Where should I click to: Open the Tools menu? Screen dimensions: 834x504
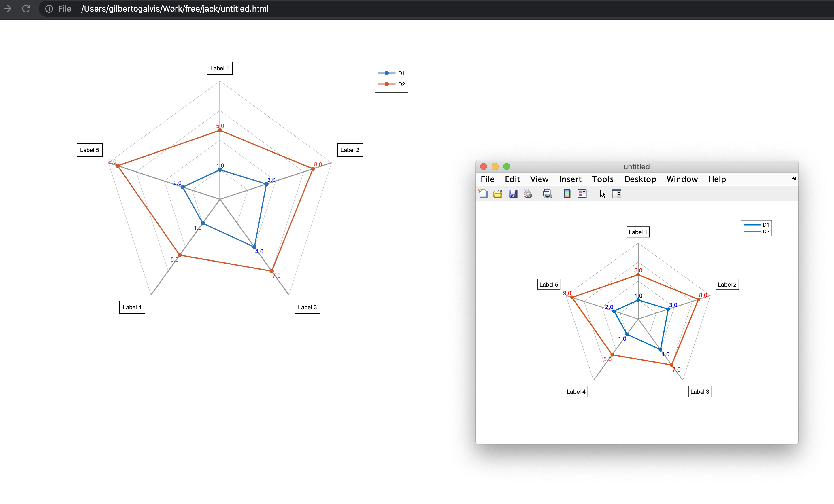(603, 179)
